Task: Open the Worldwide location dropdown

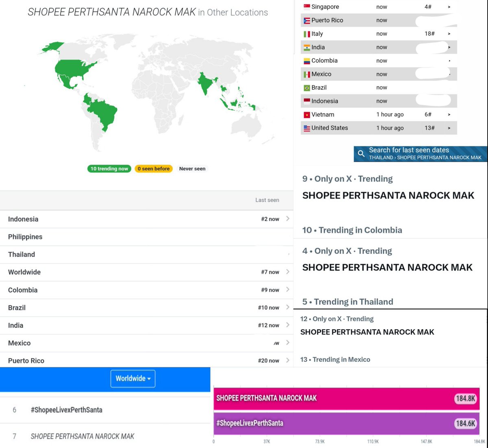Action: coord(133,378)
